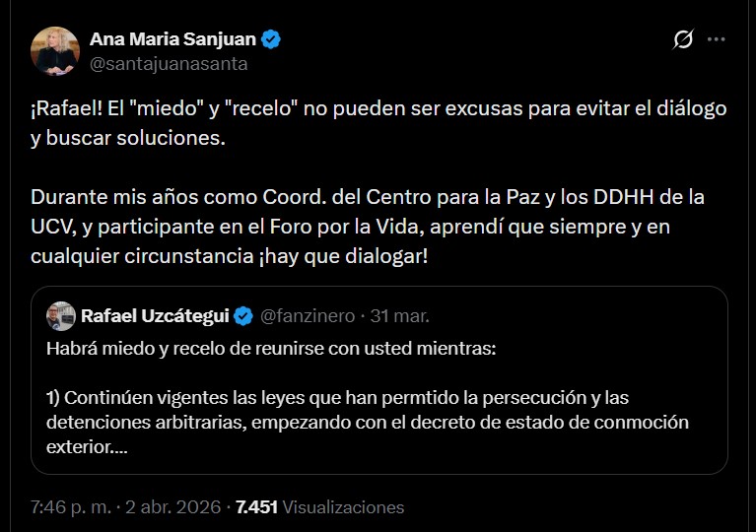Open the @fanzinero handle
The image size is (756, 532).
point(305,316)
